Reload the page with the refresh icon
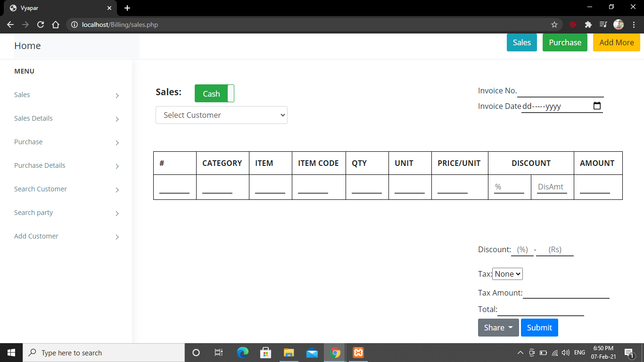644x362 pixels. [41, 25]
